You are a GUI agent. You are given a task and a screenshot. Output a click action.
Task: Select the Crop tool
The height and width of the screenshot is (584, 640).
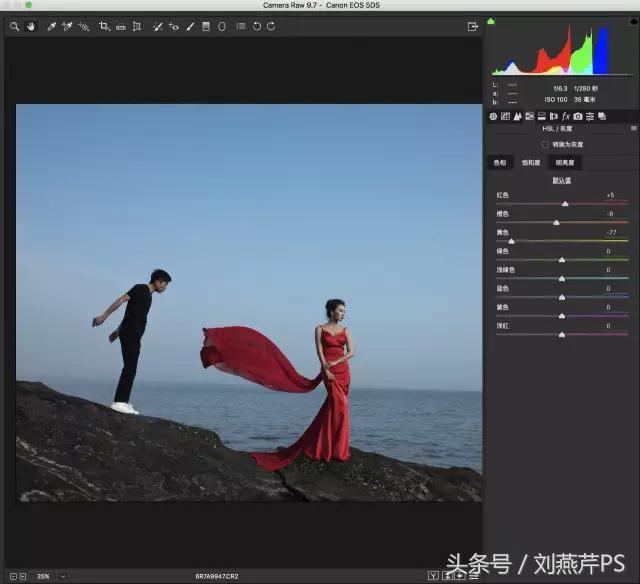click(104, 27)
